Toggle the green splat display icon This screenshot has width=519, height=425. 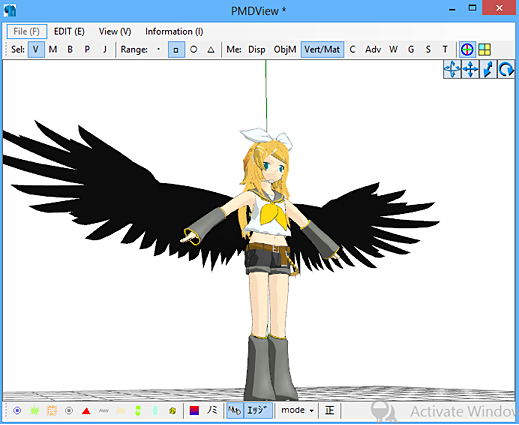point(35,411)
